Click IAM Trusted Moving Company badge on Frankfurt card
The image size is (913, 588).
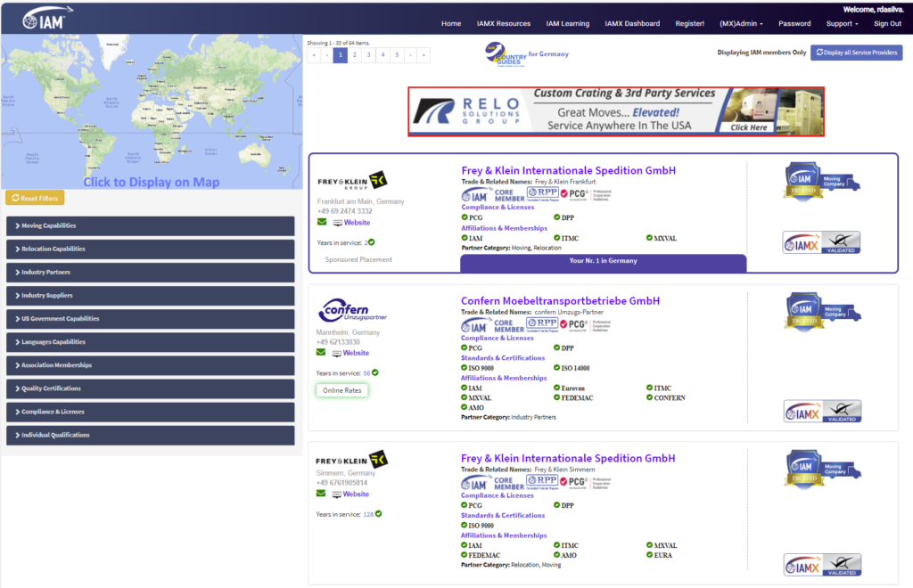[x=821, y=182]
